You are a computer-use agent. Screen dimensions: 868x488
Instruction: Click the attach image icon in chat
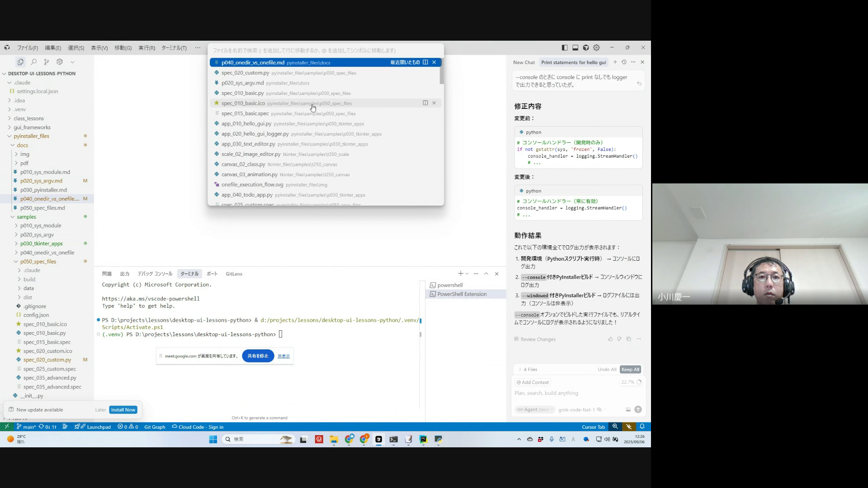628,409
